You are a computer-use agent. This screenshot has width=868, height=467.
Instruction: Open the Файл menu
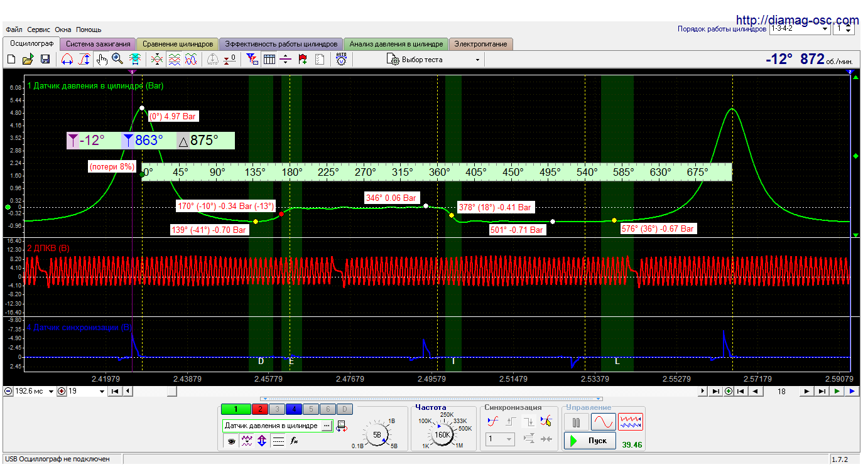tap(14, 30)
